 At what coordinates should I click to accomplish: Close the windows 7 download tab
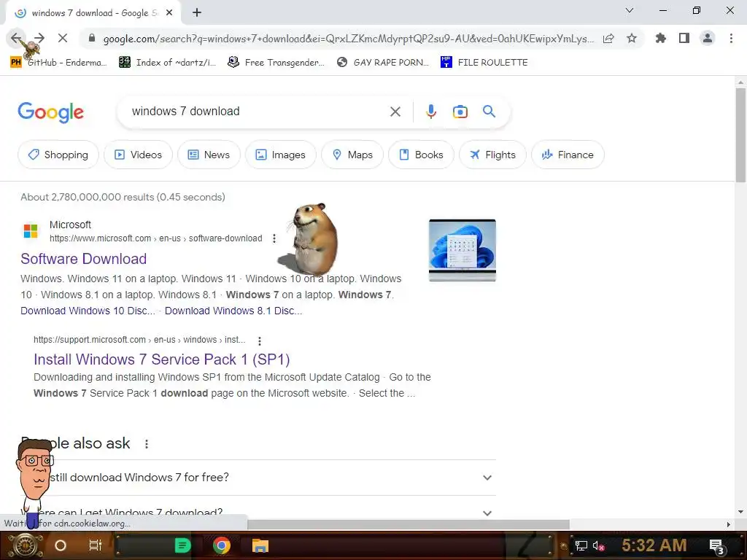169,13
